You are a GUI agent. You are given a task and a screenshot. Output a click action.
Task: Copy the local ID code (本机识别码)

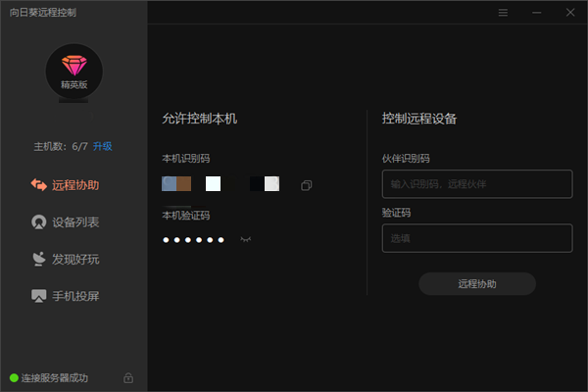point(307,184)
